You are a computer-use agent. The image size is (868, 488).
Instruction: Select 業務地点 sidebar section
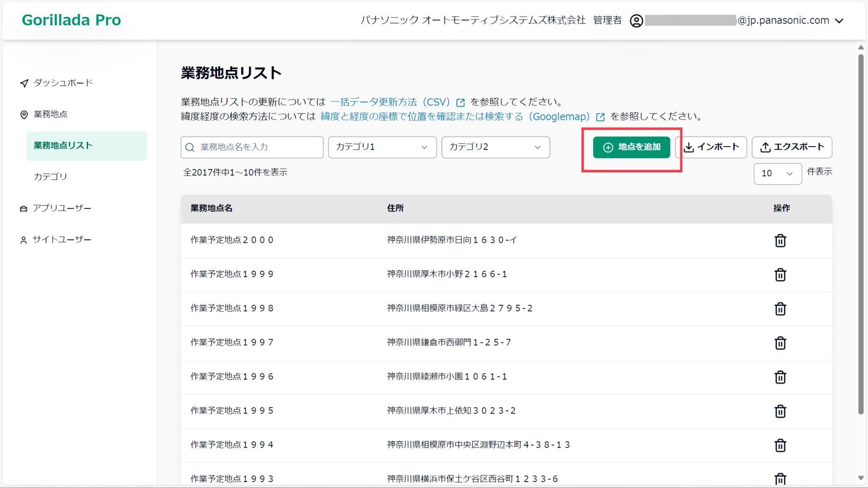point(50,114)
